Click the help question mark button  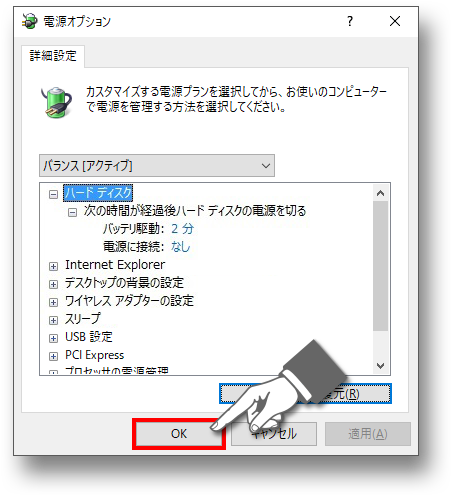(x=350, y=21)
